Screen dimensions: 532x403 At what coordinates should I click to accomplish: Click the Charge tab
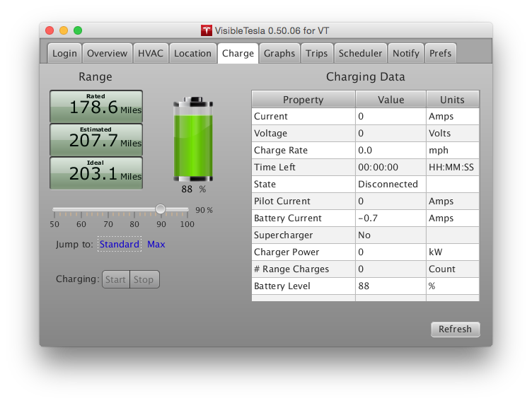[238, 53]
